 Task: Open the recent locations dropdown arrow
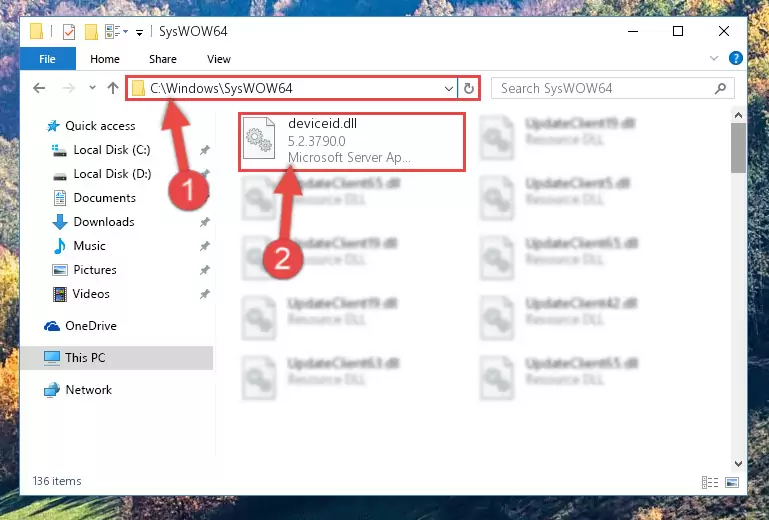click(x=92, y=88)
